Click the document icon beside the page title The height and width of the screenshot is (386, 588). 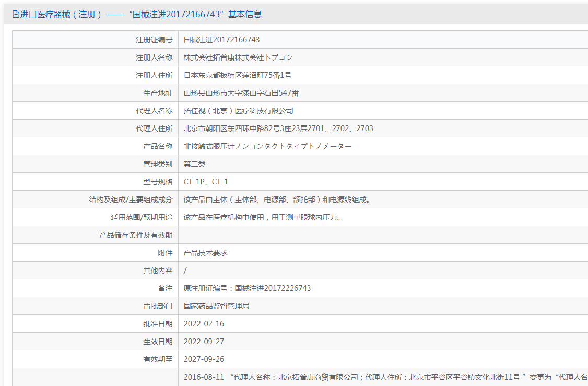coord(16,14)
